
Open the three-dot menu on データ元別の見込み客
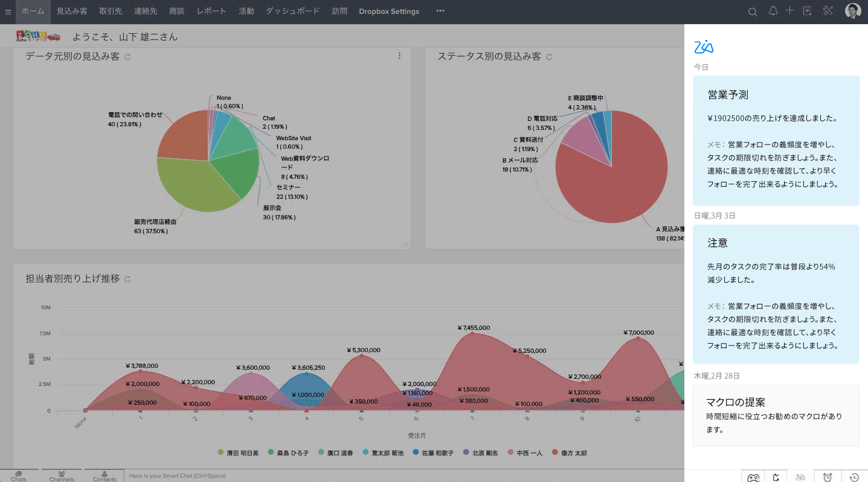click(399, 56)
